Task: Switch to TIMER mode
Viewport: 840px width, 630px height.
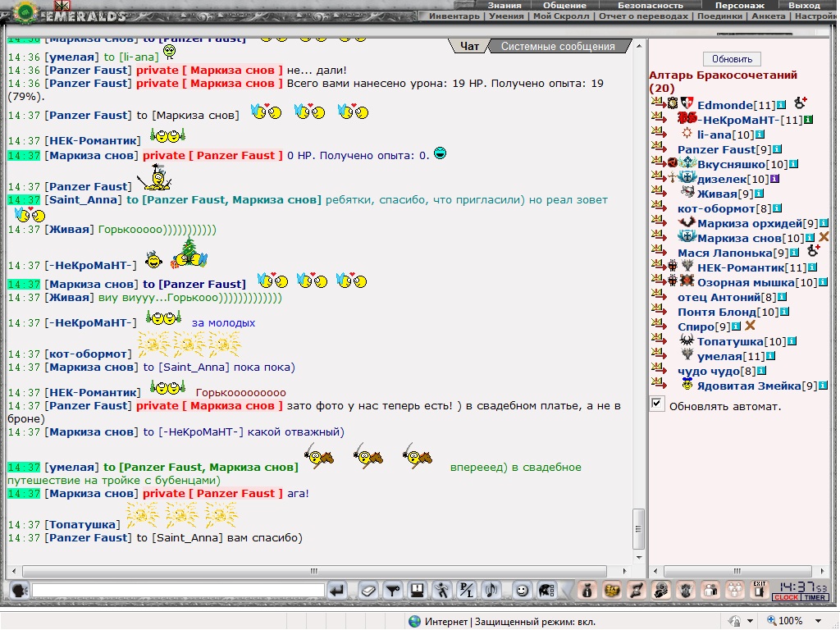Action: [815, 597]
